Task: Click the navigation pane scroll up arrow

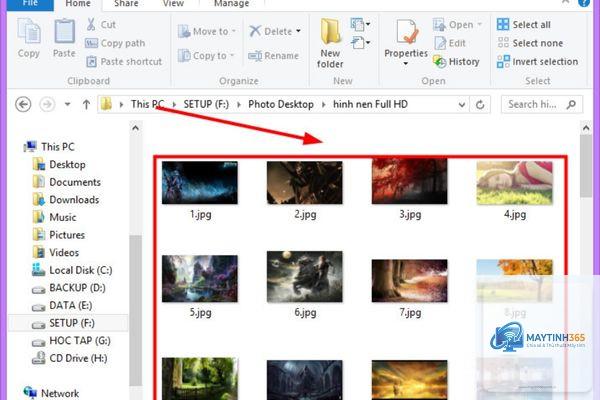Action: coord(135,128)
